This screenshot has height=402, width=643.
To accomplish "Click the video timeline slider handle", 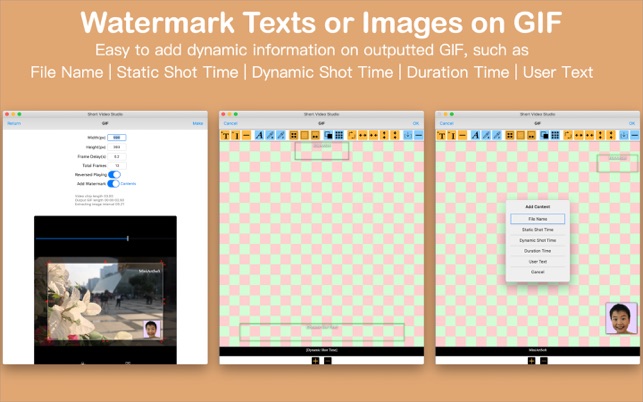I will pos(128,238).
